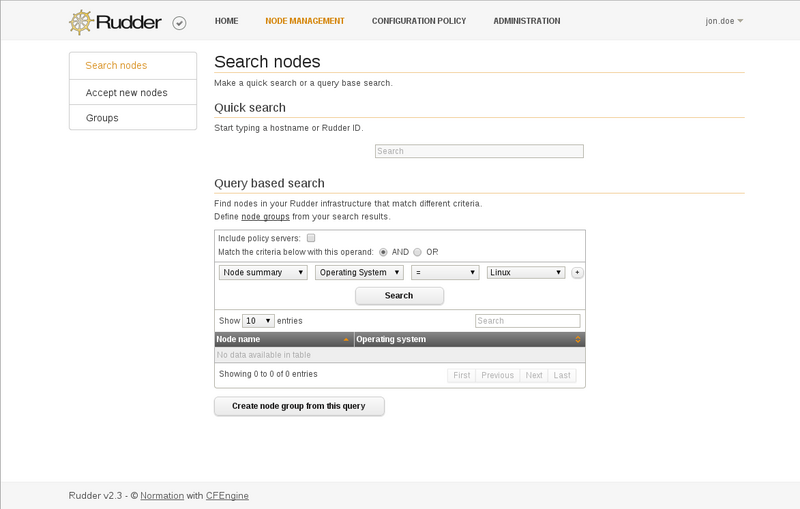Viewport: 800px width, 509px height.
Task: Go to the Administration menu
Action: click(527, 21)
